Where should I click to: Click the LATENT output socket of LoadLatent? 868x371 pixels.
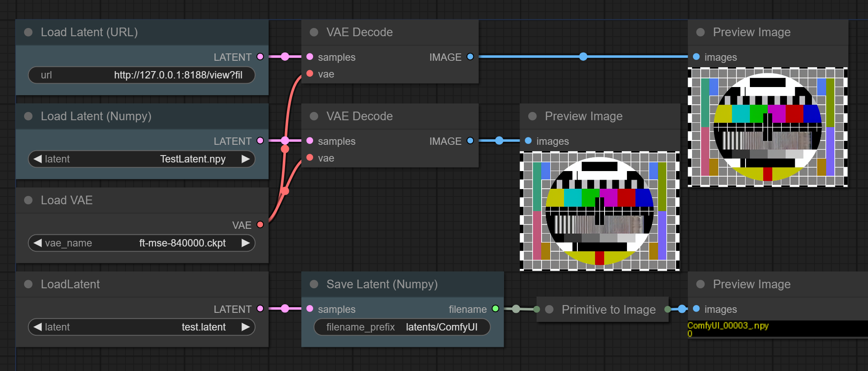tap(260, 309)
